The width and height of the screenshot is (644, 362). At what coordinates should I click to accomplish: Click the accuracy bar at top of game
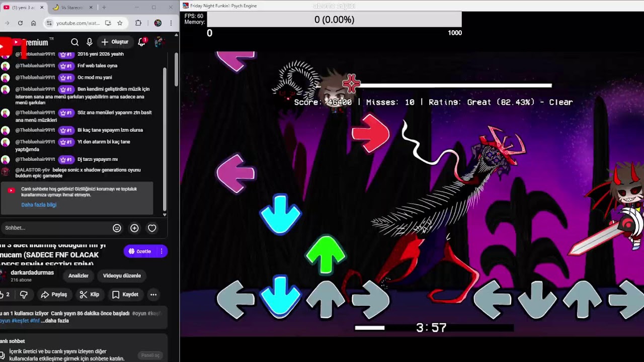click(334, 20)
